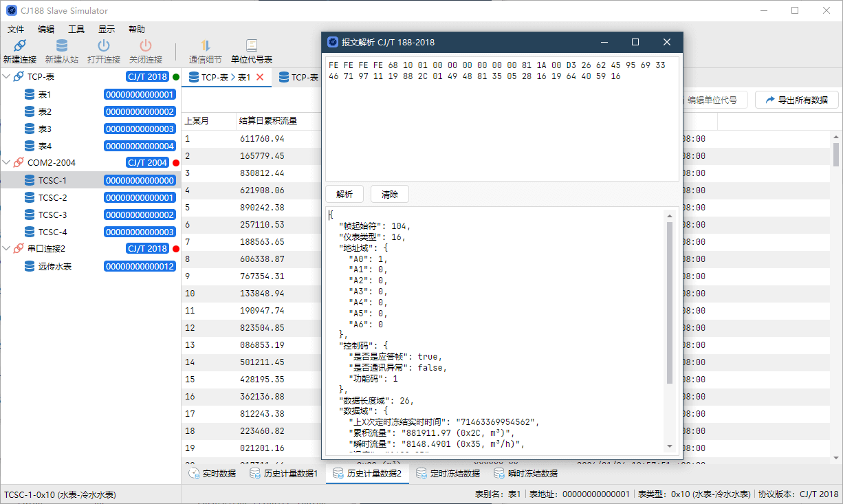Screen dimensions: 843x504
Task: Click the 打开连接 power icon
Action: (104, 46)
